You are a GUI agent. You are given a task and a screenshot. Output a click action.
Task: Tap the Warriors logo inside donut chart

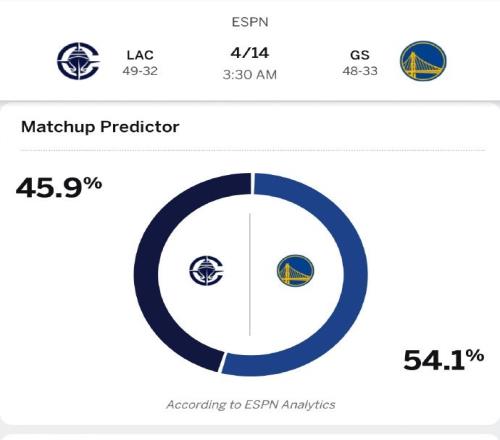[295, 271]
